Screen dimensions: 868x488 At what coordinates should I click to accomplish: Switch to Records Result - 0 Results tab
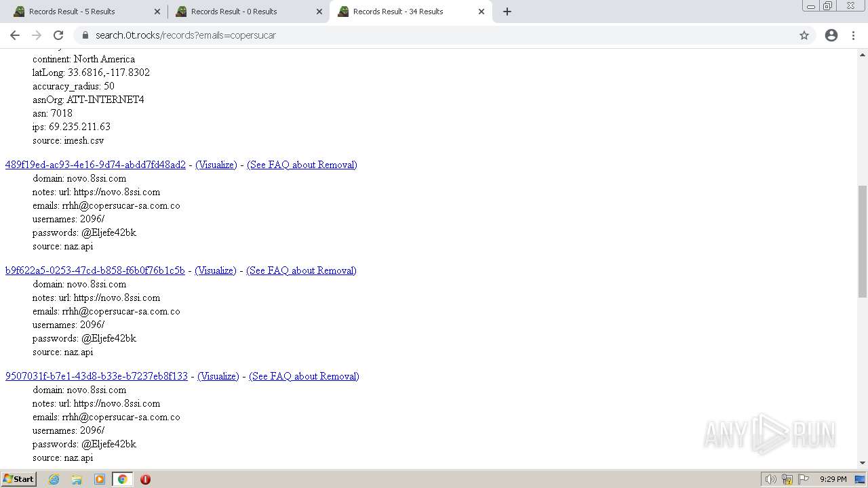pos(248,12)
